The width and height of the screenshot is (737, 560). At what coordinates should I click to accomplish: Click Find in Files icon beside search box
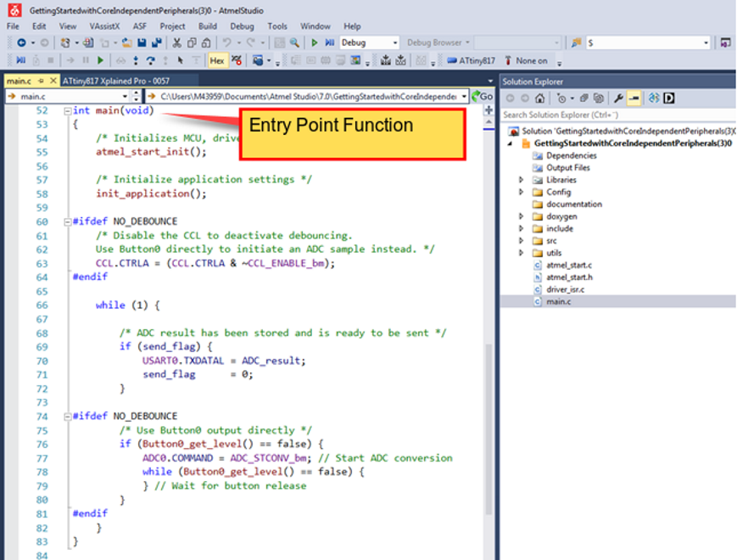(x=576, y=42)
